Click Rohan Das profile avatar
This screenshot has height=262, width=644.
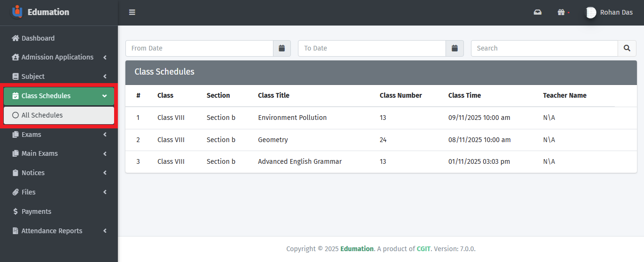click(x=591, y=13)
